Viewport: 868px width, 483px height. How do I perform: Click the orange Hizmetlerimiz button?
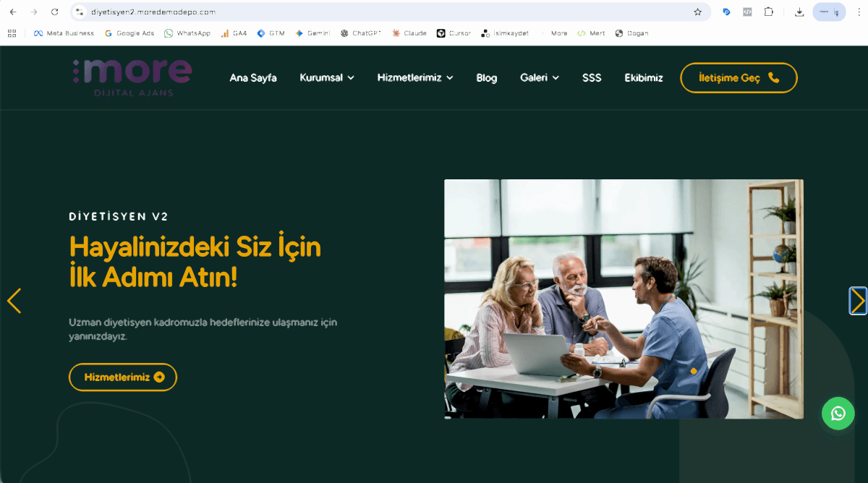[122, 377]
